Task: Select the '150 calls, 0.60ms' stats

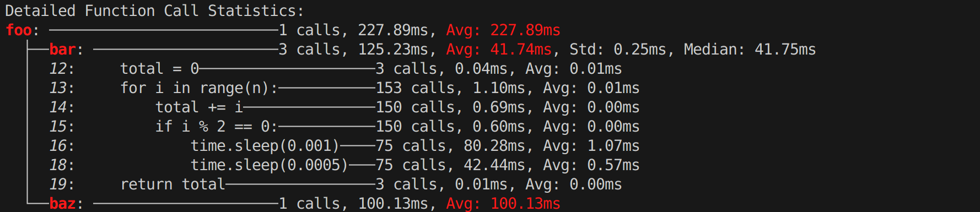Action: (450, 127)
